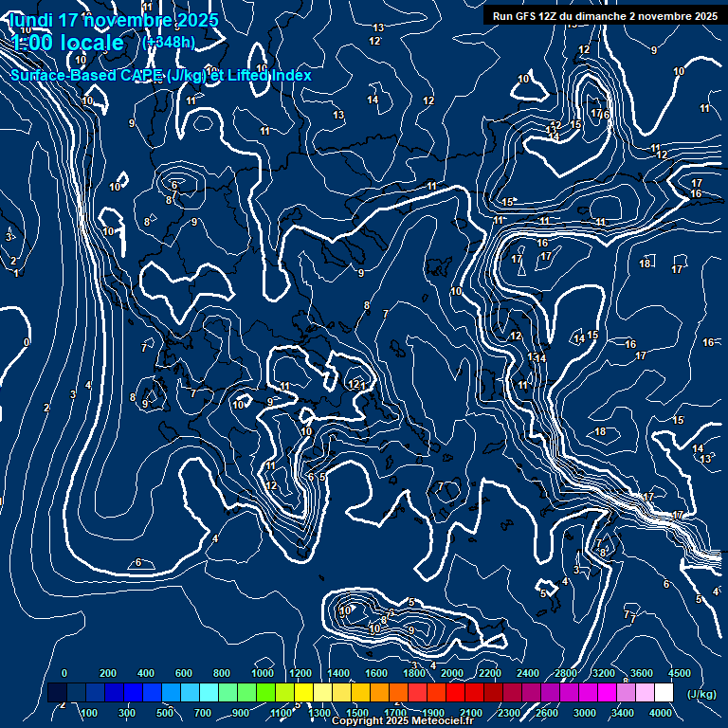Click the legend value '2400'
Screen dimensions: 728x728
[x=528, y=673]
